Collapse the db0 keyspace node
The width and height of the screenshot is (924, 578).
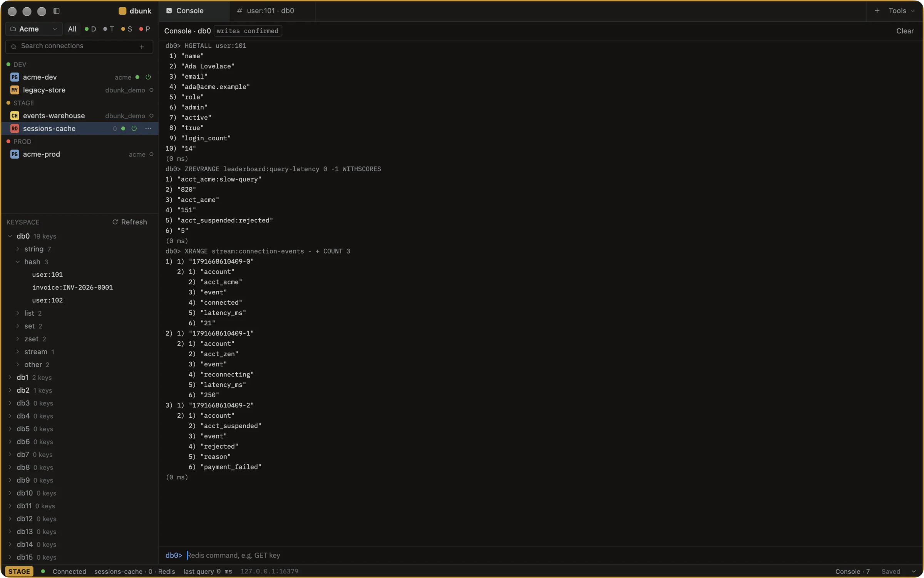(10, 236)
